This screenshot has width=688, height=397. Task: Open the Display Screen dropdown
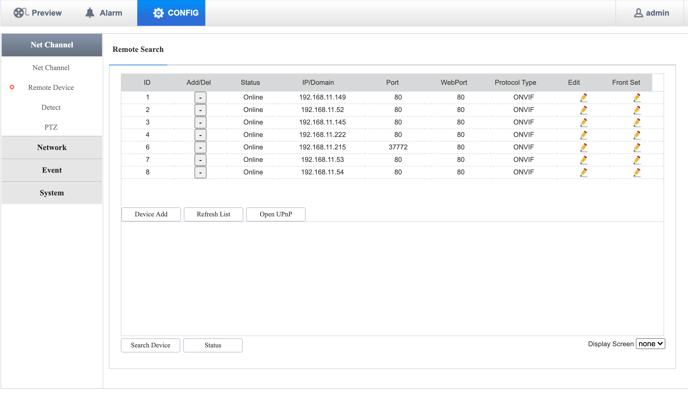pyautogui.click(x=651, y=344)
